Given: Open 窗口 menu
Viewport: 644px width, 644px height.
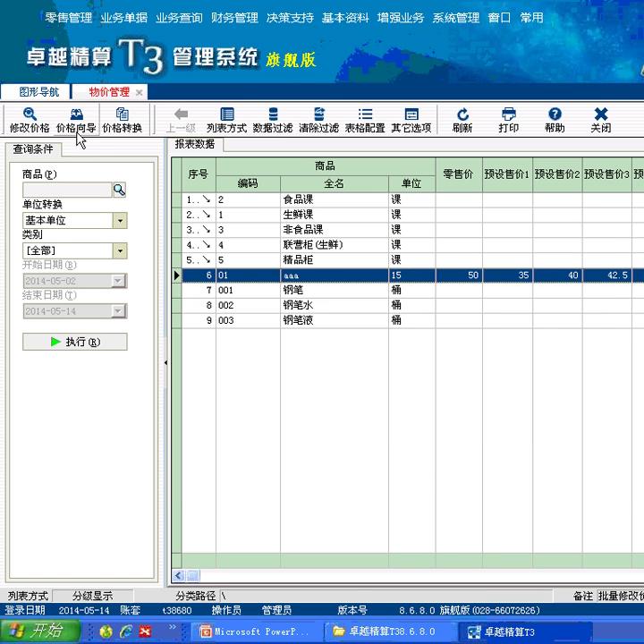Looking at the screenshot, I should 499,18.
